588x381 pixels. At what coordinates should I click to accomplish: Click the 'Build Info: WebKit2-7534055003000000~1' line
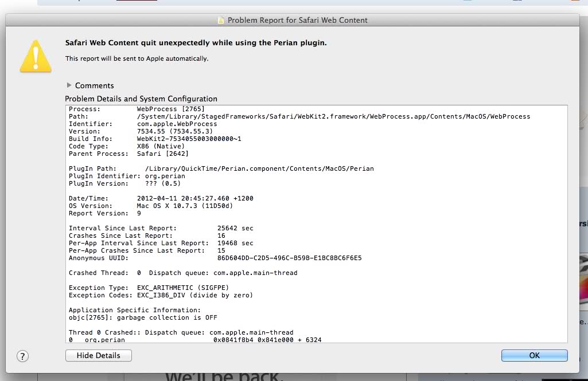click(155, 139)
